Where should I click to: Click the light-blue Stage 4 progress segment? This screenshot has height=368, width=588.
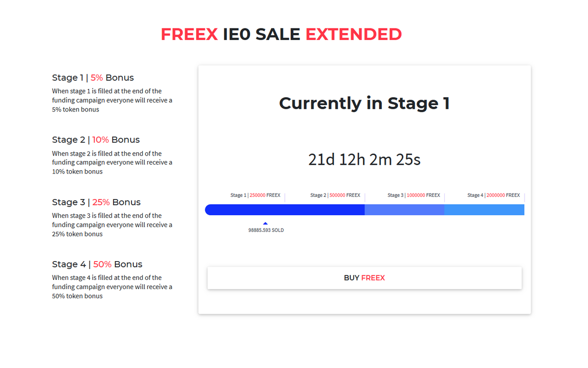484,210
